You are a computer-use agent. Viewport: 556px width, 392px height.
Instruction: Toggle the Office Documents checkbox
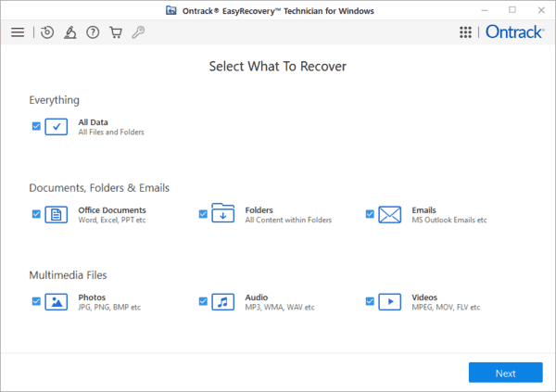tap(36, 214)
